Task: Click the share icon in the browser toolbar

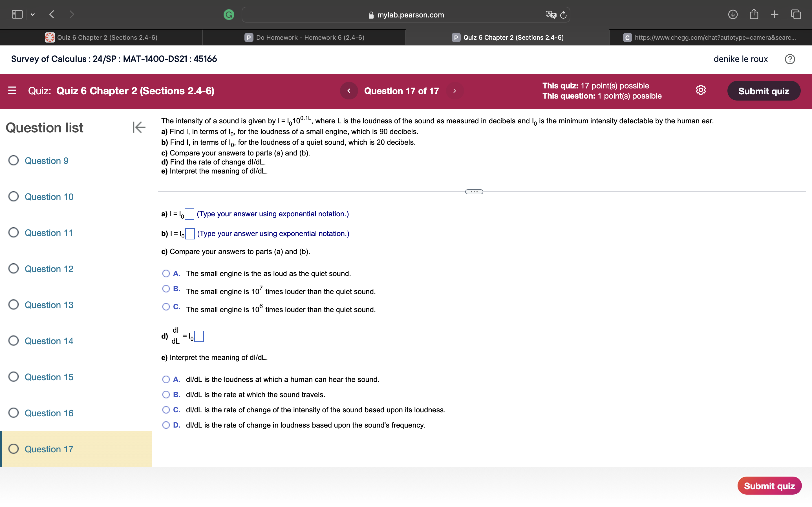Action: [x=754, y=14]
